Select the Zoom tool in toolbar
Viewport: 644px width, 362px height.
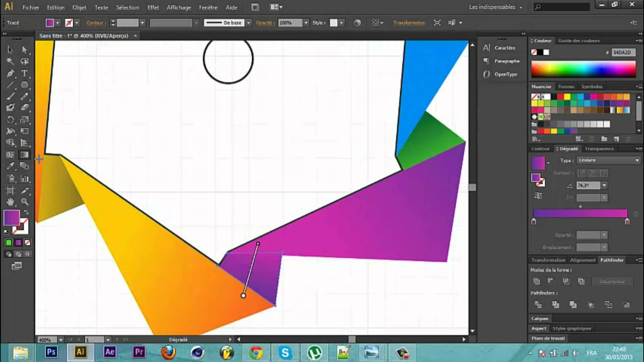pyautogui.click(x=25, y=202)
